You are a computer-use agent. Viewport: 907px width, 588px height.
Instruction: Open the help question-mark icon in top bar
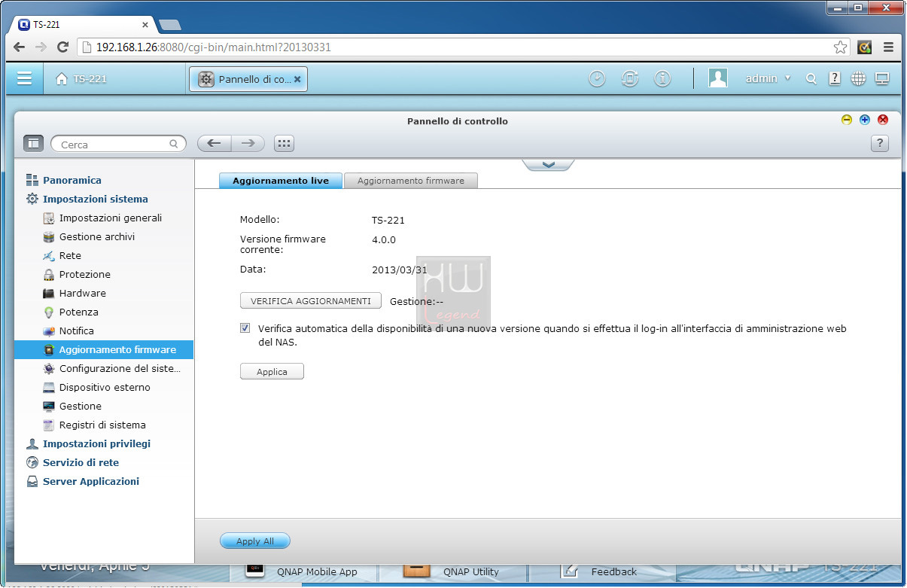pos(835,78)
